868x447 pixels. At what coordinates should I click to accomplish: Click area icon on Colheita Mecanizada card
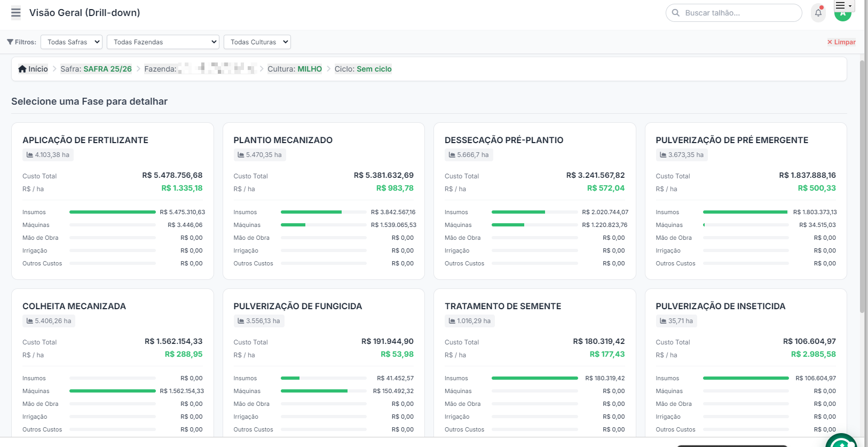(30, 321)
